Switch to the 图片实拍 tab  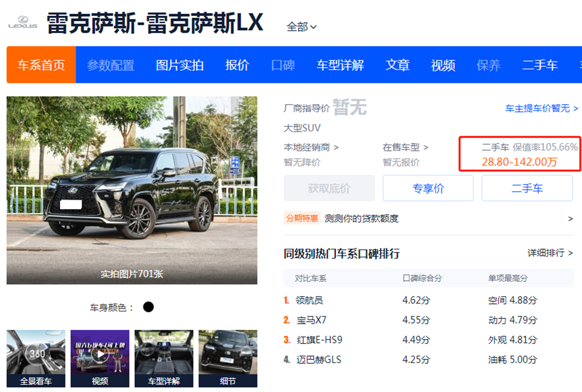pos(180,65)
